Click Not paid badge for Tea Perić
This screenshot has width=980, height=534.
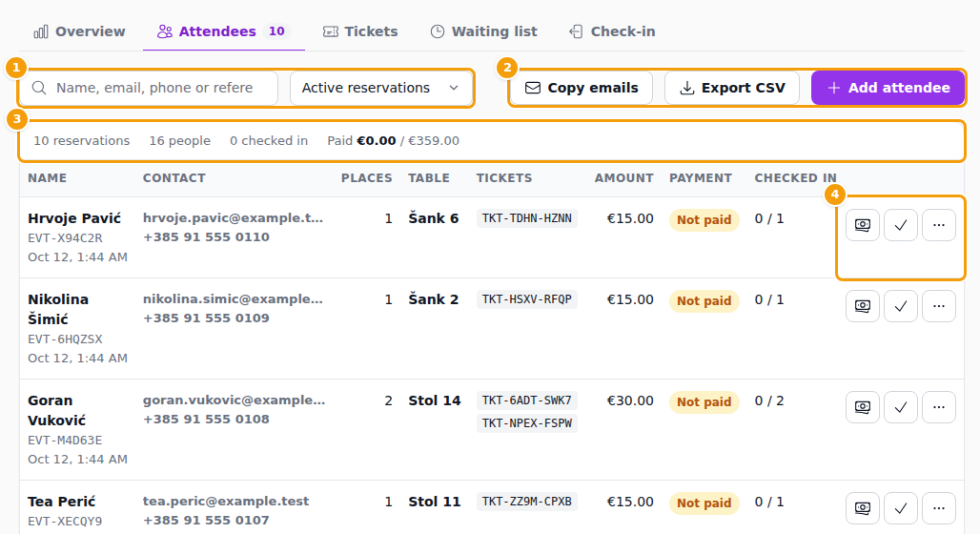(x=704, y=503)
